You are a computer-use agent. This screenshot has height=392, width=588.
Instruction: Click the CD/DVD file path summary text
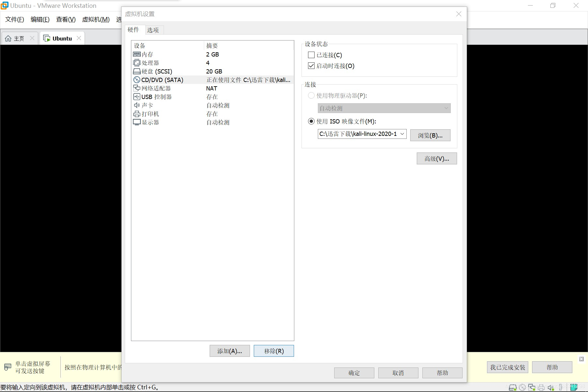click(248, 80)
